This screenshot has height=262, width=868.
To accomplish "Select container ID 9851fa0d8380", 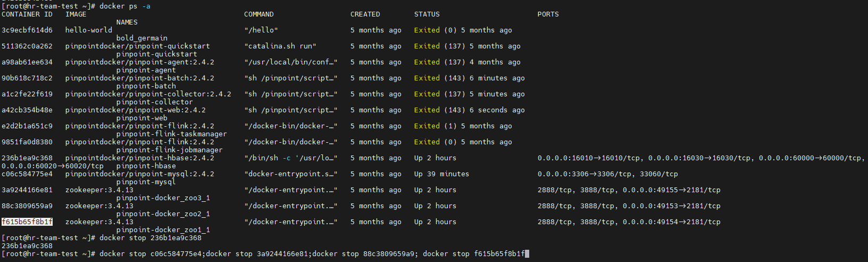I will (27, 142).
